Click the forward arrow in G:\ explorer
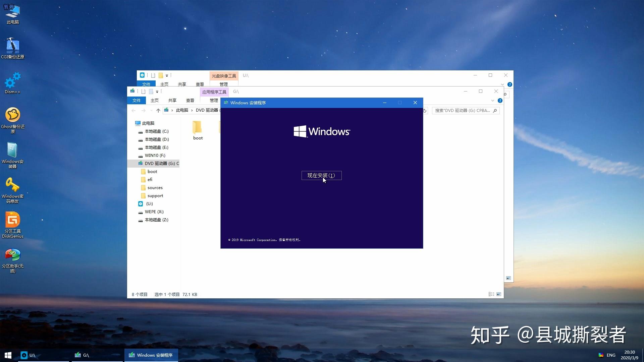This screenshot has height=362, width=644. tap(144, 110)
